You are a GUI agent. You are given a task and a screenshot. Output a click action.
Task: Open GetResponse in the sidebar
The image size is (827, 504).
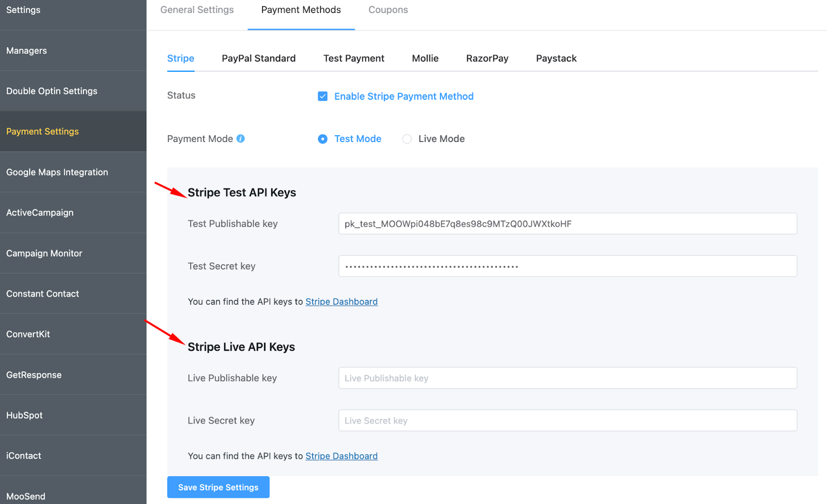click(x=73, y=375)
